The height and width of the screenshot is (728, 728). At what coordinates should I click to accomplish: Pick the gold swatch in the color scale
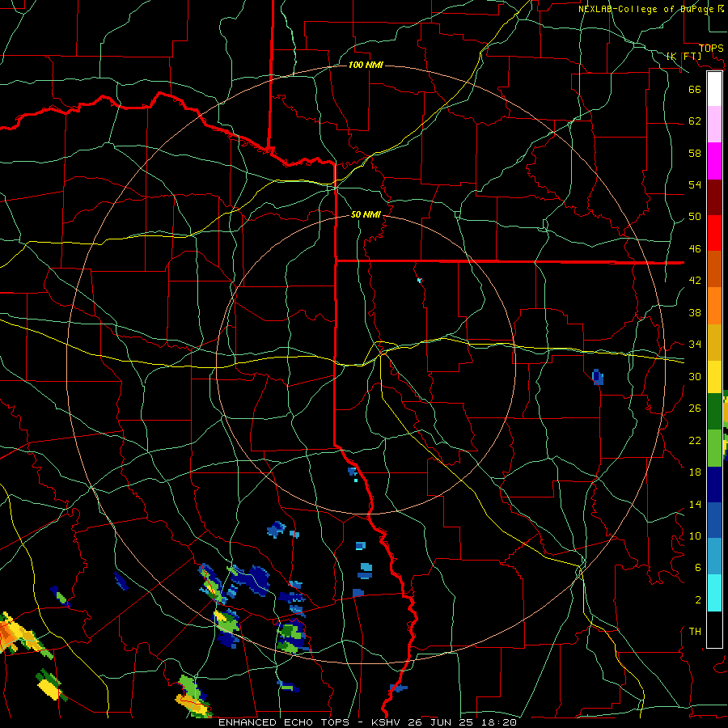714,342
